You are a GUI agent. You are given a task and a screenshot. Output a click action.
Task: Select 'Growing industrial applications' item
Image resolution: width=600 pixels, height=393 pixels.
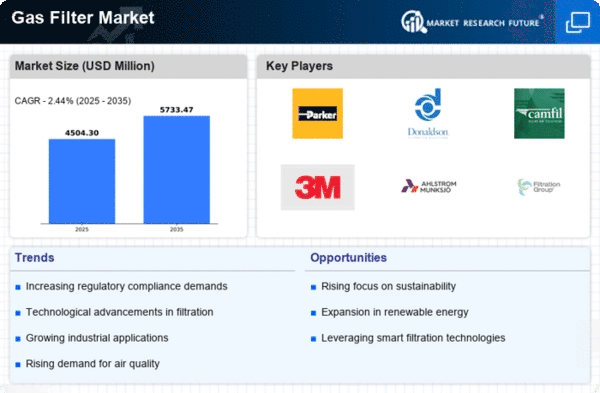tap(97, 338)
